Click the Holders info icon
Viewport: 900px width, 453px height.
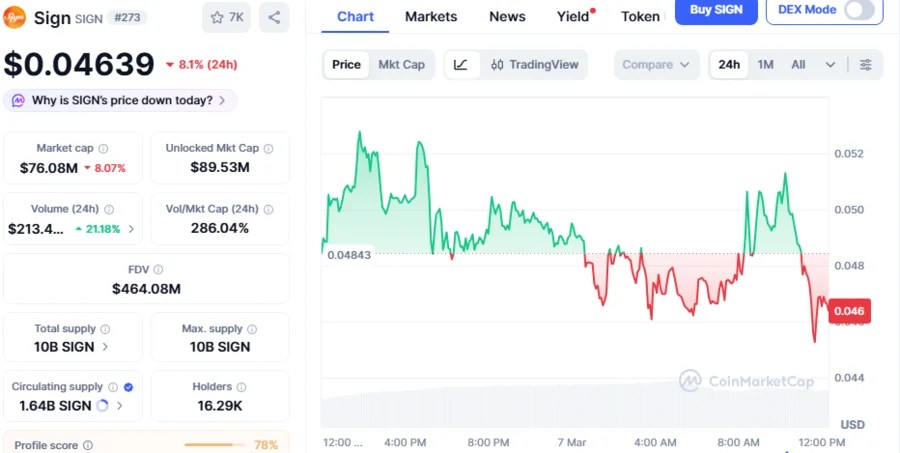click(241, 387)
